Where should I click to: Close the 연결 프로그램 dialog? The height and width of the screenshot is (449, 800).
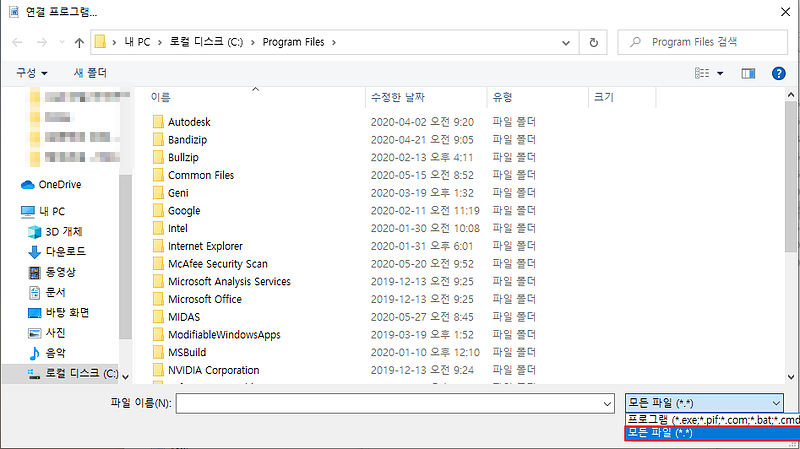pyautogui.click(x=786, y=11)
